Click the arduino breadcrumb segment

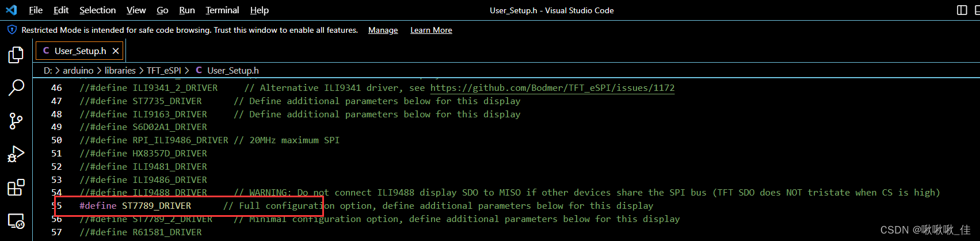(78, 70)
